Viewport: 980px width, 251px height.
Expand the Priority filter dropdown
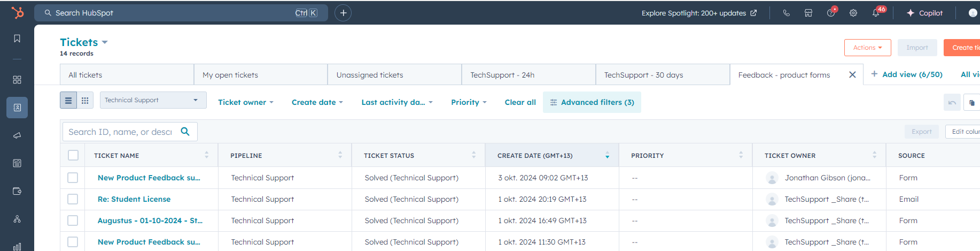coord(469,102)
